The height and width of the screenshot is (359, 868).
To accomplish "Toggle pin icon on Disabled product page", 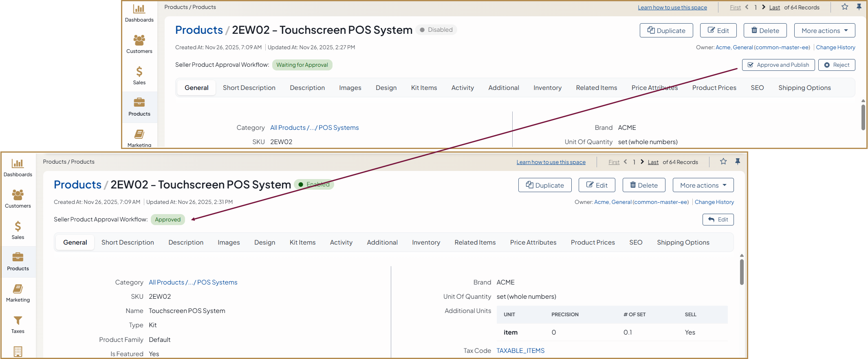I will pos(859,7).
